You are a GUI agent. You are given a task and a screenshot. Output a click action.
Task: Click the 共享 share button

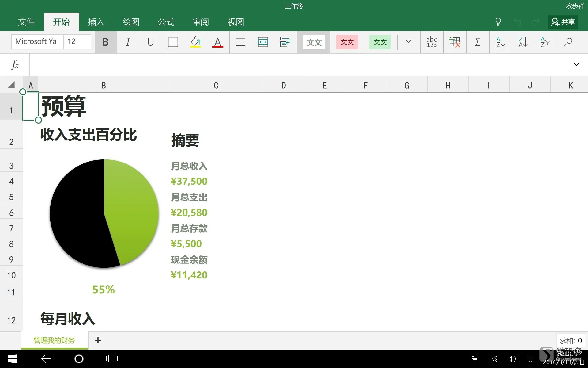pos(563,22)
